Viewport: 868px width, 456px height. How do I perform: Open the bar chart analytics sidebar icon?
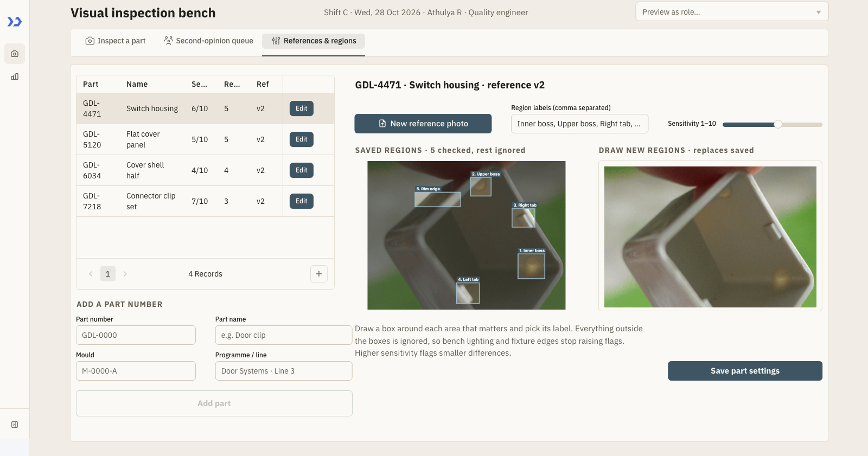[15, 76]
